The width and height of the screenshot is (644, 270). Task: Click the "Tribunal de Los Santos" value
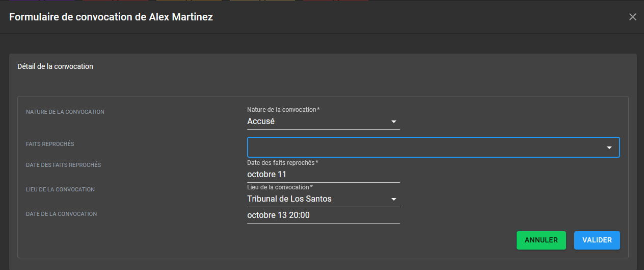coord(289,199)
